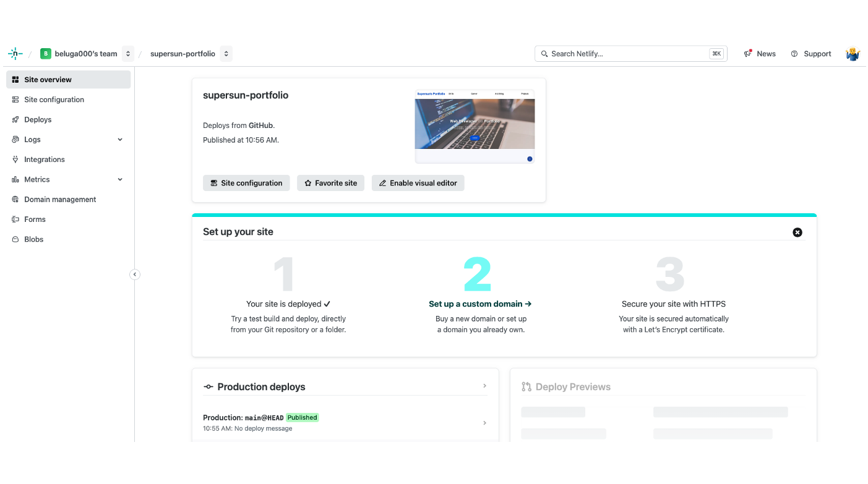Viewport: 868px width, 484px height.
Task: Open Production deploys heading arrow
Action: click(x=484, y=386)
